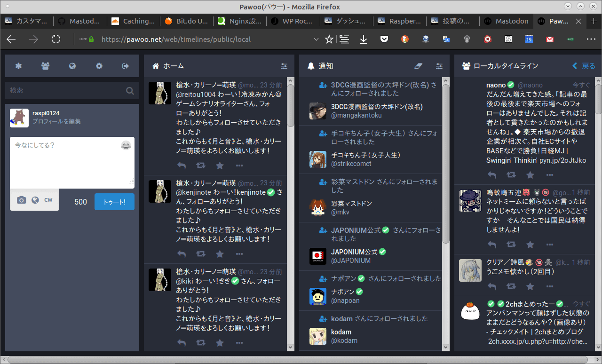Open プロフィールを編集 link
This screenshot has width=602, height=364.
point(56,121)
